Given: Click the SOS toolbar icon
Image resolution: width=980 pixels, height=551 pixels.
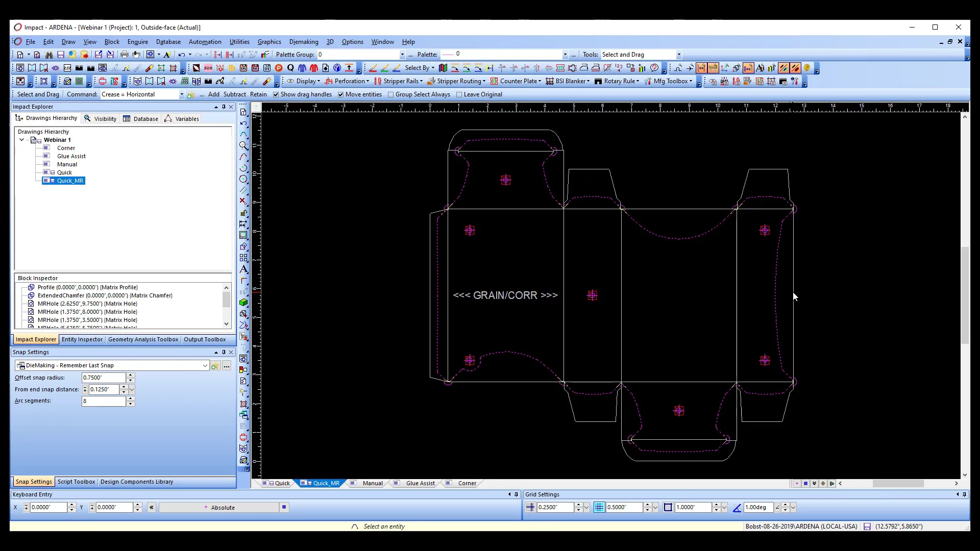Looking at the screenshot, I should click(x=208, y=67).
